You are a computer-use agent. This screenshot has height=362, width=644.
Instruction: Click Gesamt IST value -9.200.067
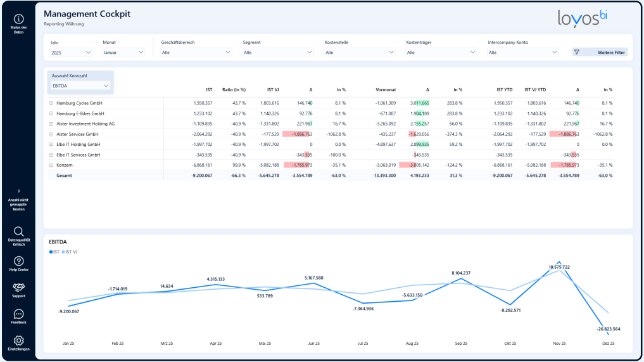201,175
